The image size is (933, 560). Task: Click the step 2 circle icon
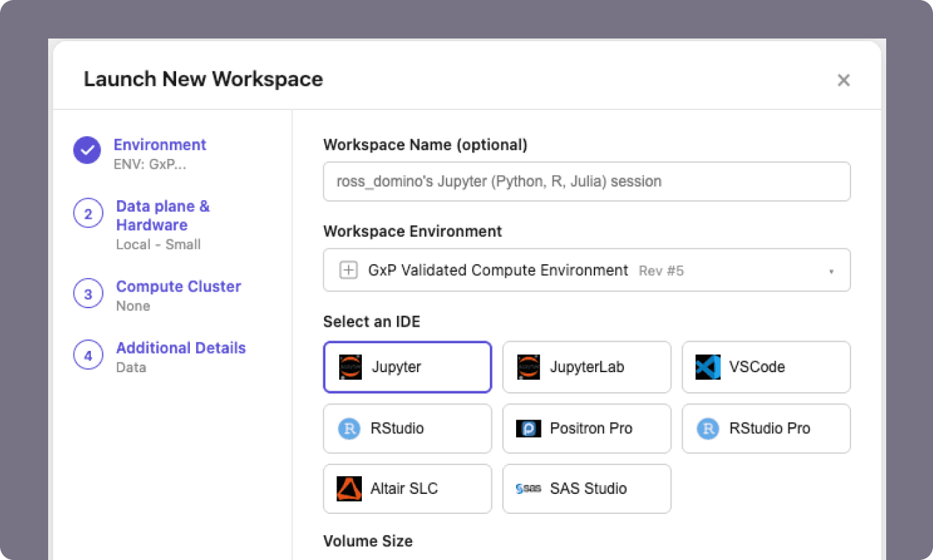click(88, 214)
